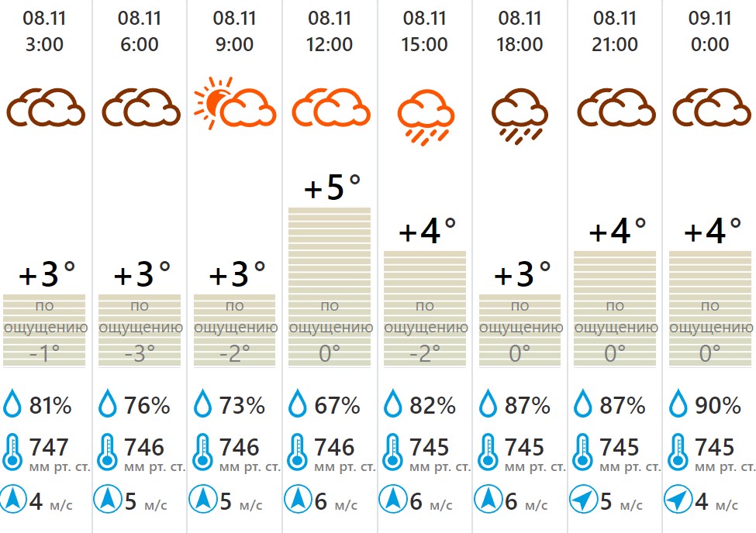Screen dimensions: 756x533
Task: Click the 746 pressure reading at 9:00
Action: pos(240,447)
